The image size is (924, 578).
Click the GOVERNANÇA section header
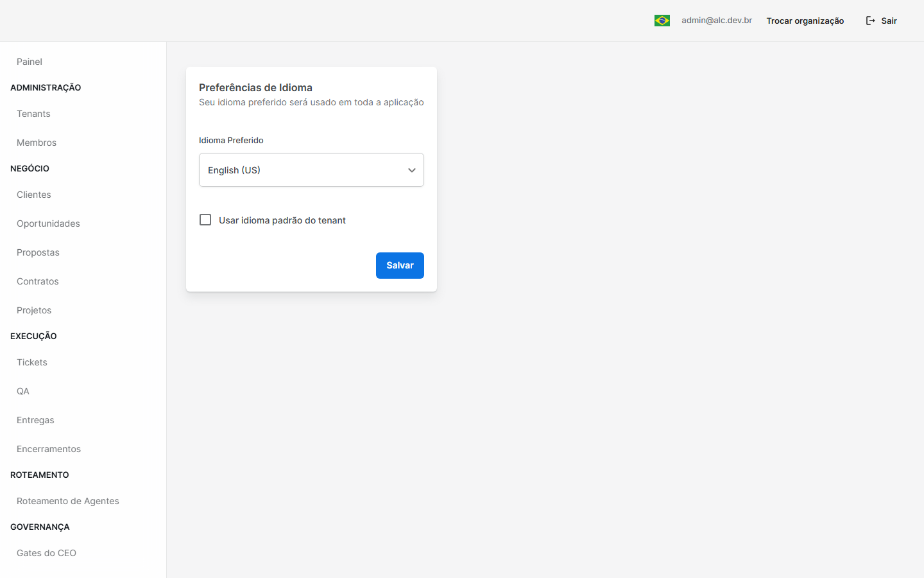pos(40,527)
